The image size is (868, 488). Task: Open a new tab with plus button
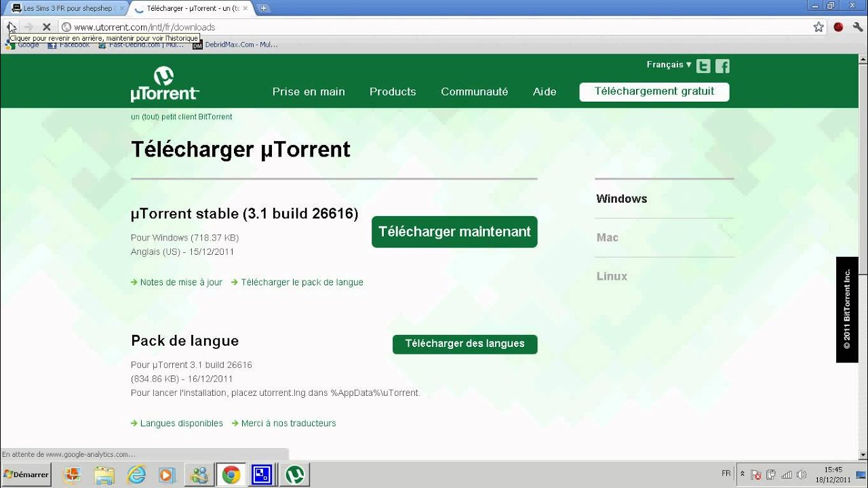pos(263,8)
